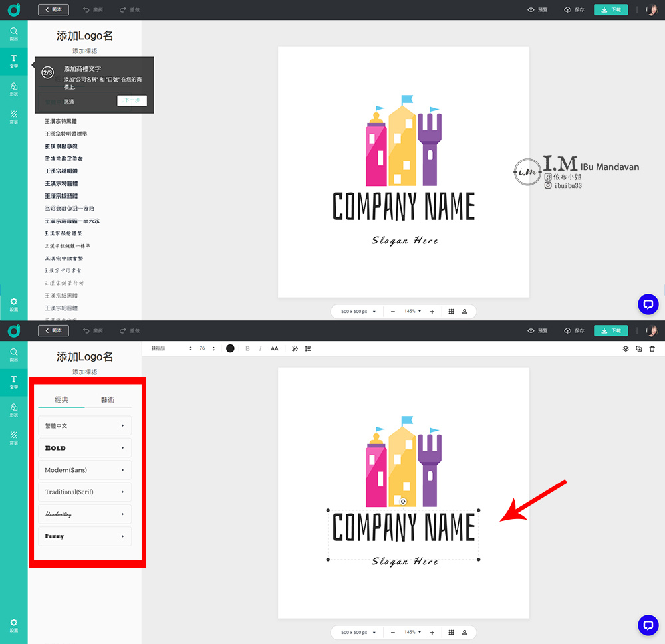This screenshot has width=665, height=644.
Task: Click the undo arrow in lower editor header
Action: [x=86, y=330]
